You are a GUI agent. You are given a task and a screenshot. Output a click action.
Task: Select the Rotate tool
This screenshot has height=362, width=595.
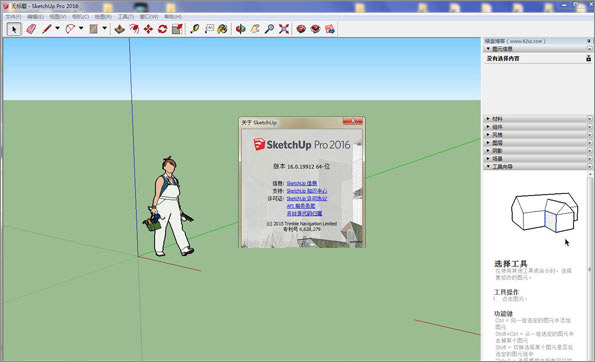(x=163, y=29)
